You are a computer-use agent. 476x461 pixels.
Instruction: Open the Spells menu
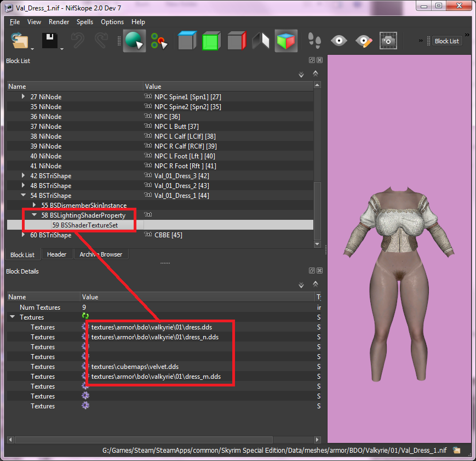pyautogui.click(x=85, y=22)
